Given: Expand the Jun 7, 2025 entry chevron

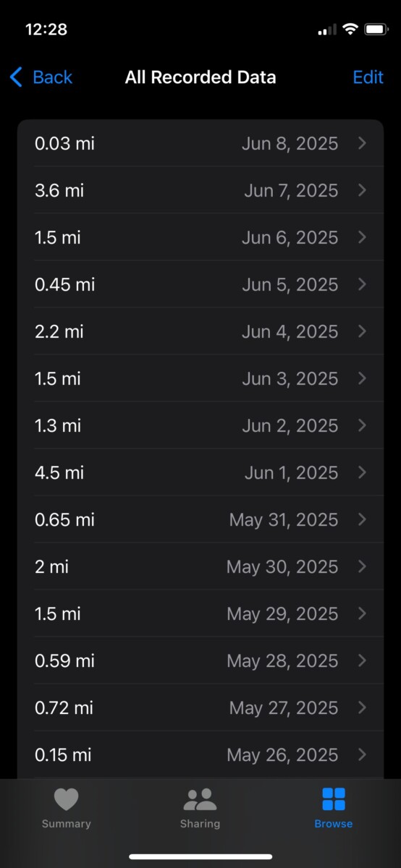Looking at the screenshot, I should 363,190.
